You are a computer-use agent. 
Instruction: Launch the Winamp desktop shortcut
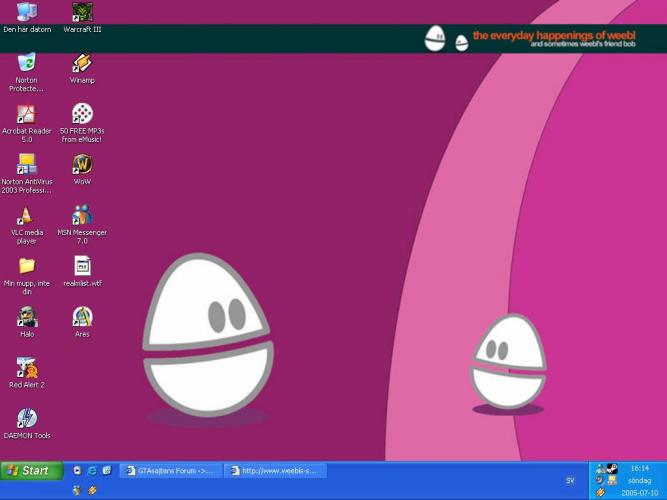pyautogui.click(x=82, y=63)
